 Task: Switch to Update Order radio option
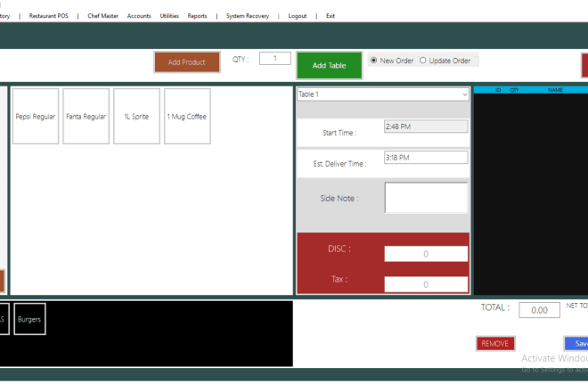(423, 61)
